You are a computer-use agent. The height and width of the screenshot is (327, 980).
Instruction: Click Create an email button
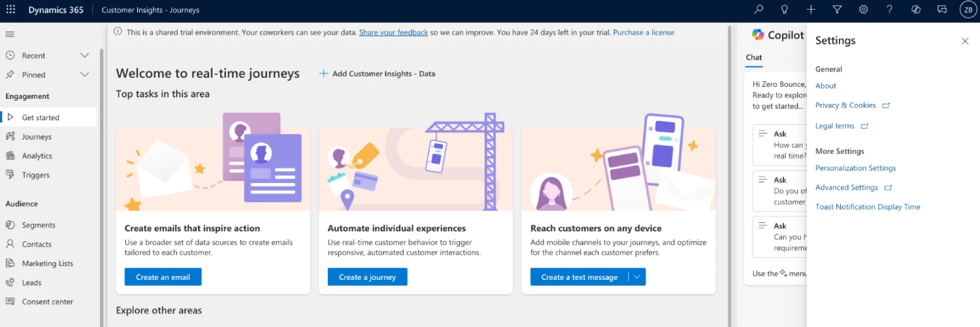click(x=163, y=277)
